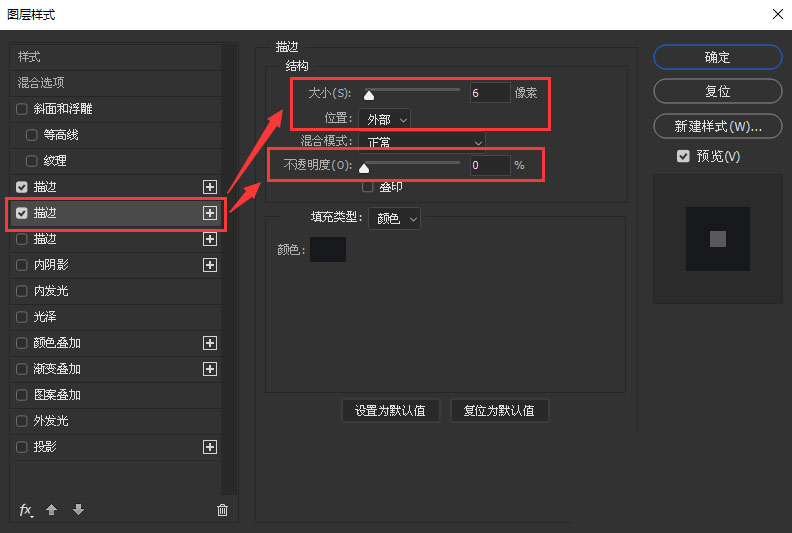
Task: Enable the unchecked 描边 checkbox
Action: 22,239
